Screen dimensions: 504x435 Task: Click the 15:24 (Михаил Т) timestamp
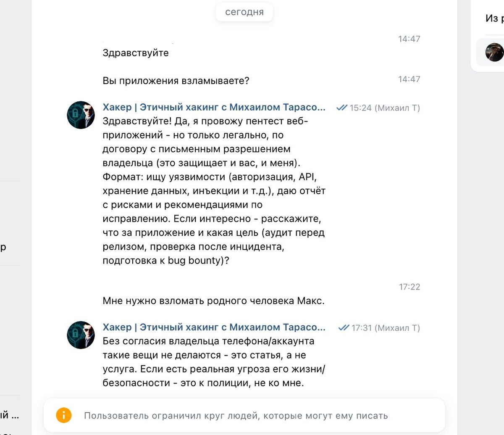385,108
